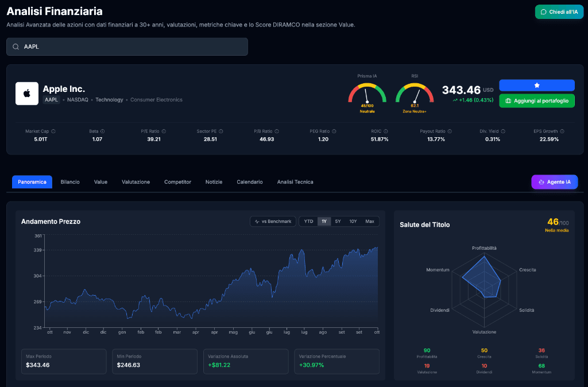Open the P/B Ratio info icon

pos(277,131)
